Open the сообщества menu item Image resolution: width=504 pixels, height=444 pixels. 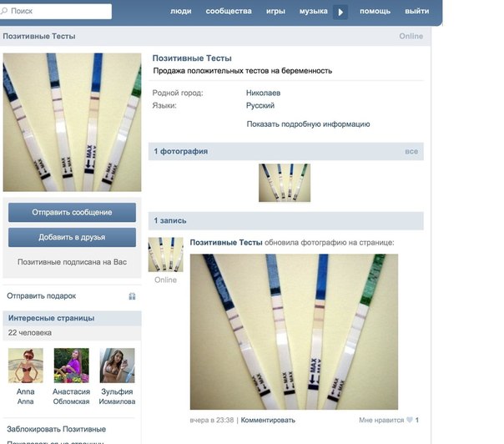229,11
